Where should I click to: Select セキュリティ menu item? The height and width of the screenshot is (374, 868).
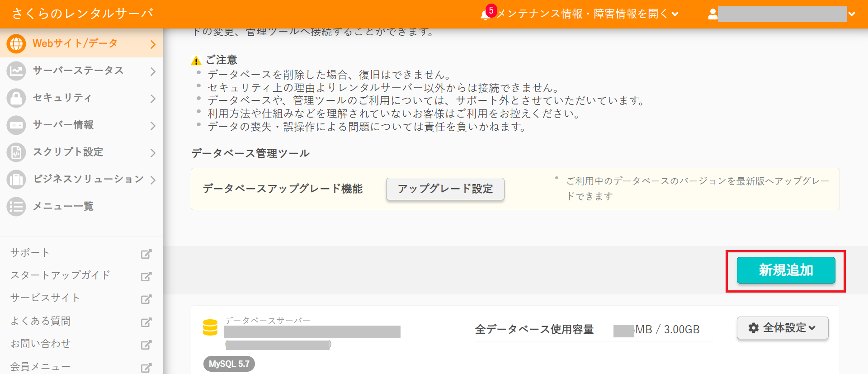(81, 98)
